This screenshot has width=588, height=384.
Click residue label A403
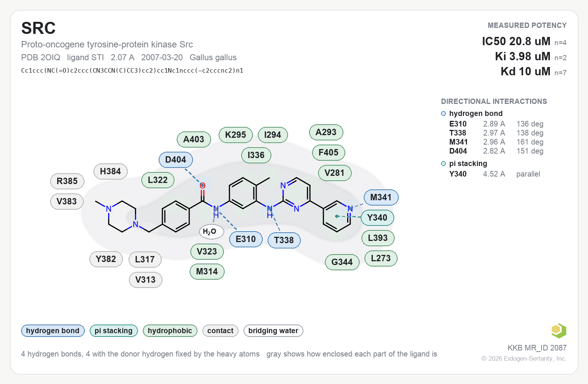point(194,139)
